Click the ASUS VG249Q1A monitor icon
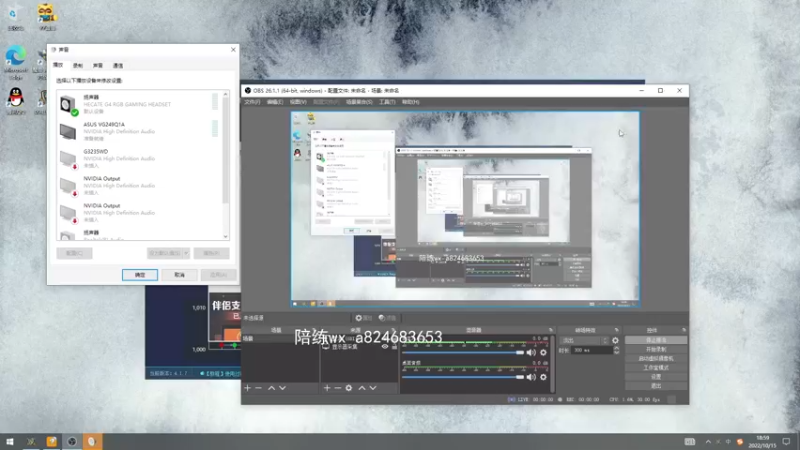Image resolution: width=800 pixels, height=450 pixels. point(68,132)
